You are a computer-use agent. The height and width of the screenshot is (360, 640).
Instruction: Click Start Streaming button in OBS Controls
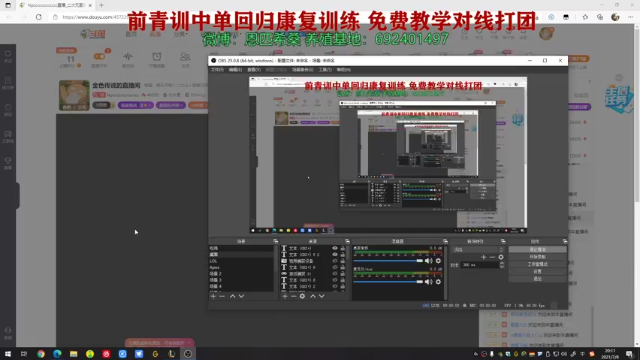click(538, 249)
